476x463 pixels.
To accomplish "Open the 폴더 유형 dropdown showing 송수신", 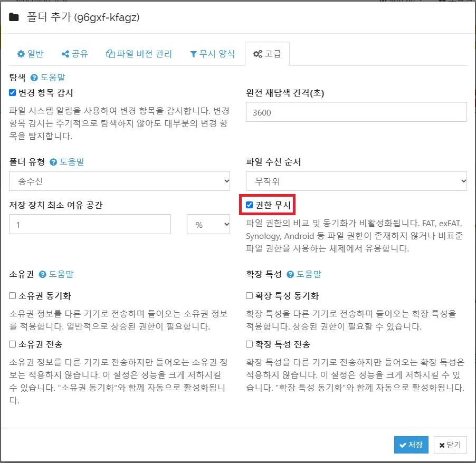I will click(119, 181).
